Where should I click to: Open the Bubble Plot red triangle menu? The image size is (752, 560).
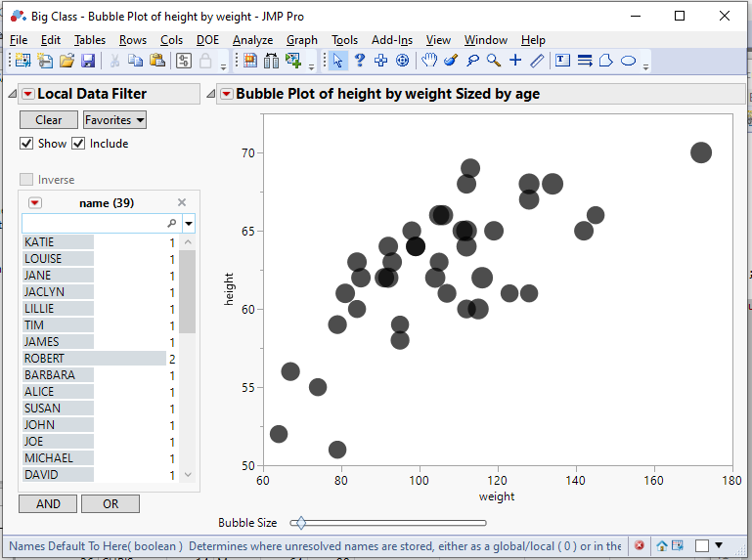[x=226, y=94]
